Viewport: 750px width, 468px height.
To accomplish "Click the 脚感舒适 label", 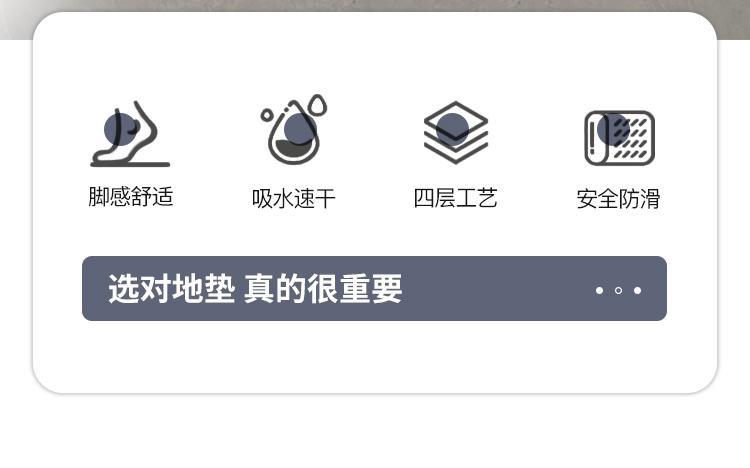I will (131, 197).
